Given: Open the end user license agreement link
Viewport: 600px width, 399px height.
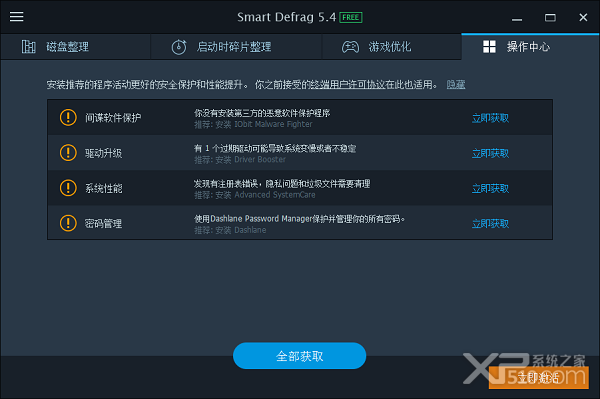Looking at the screenshot, I should tap(347, 85).
